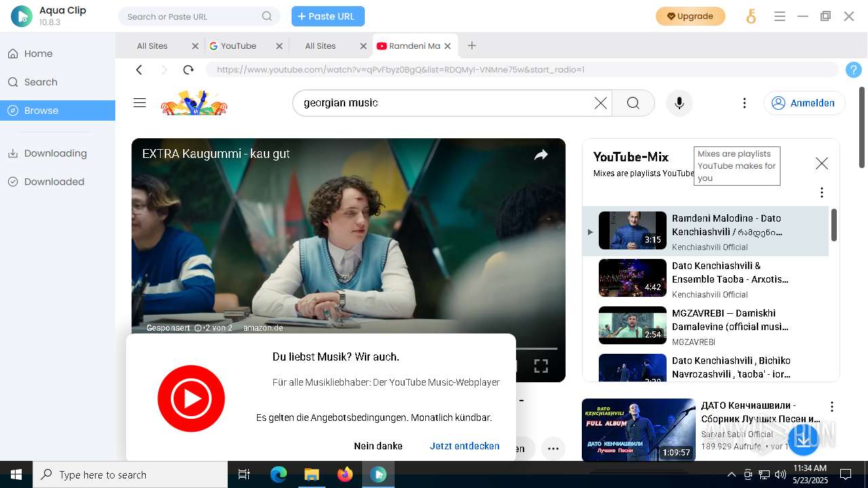
Task: Click the mix playlist scrollbar
Action: click(x=834, y=224)
